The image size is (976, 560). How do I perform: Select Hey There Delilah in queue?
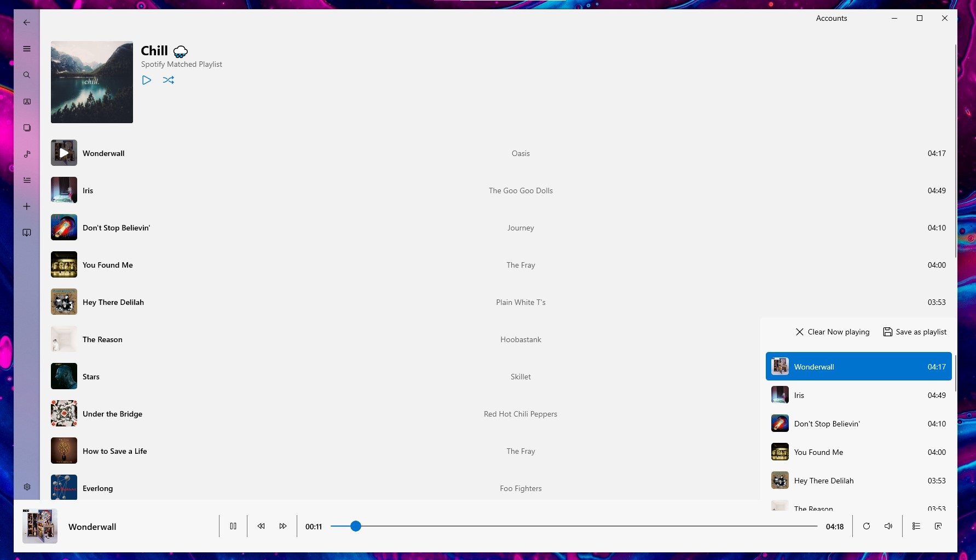click(x=858, y=480)
